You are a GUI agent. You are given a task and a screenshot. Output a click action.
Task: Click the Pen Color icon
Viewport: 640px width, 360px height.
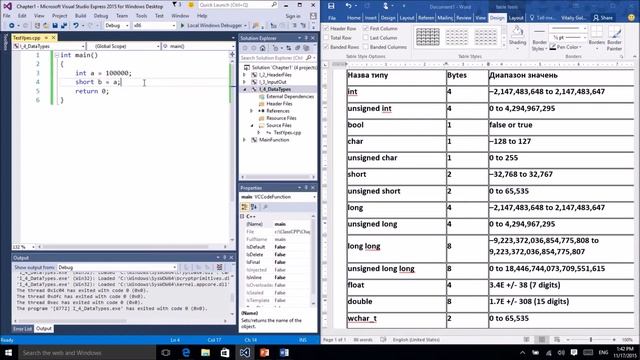pyautogui.click(x=553, y=47)
